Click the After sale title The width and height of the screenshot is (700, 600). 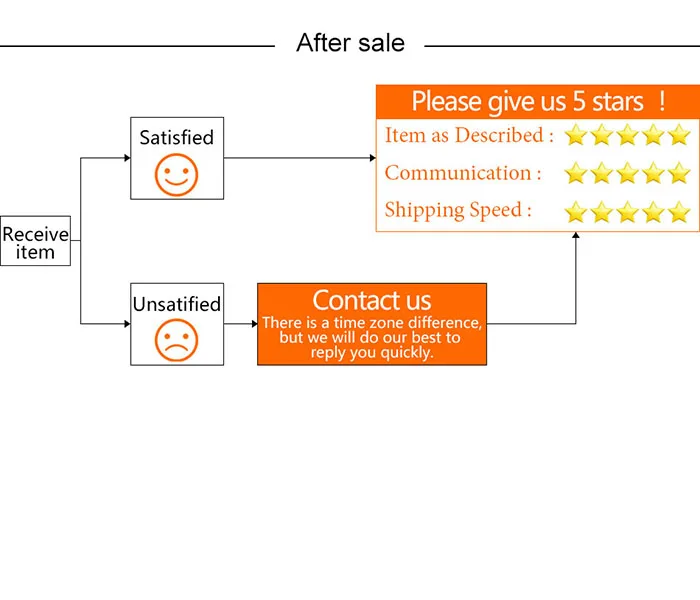[350, 43]
